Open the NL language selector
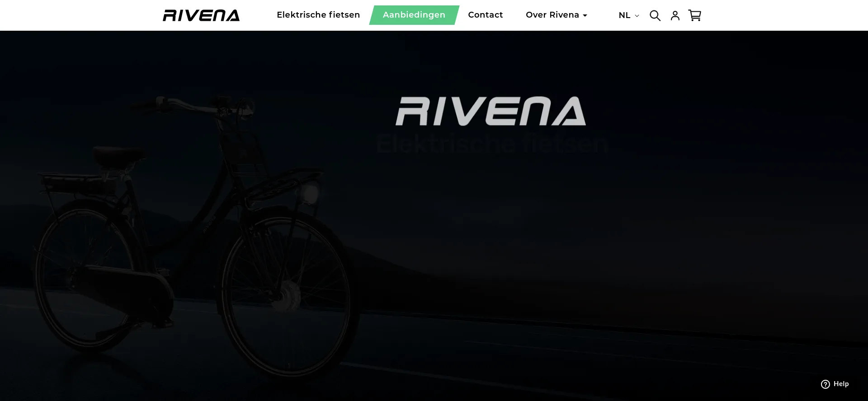Screen dimensions: 868x401 coord(625,15)
